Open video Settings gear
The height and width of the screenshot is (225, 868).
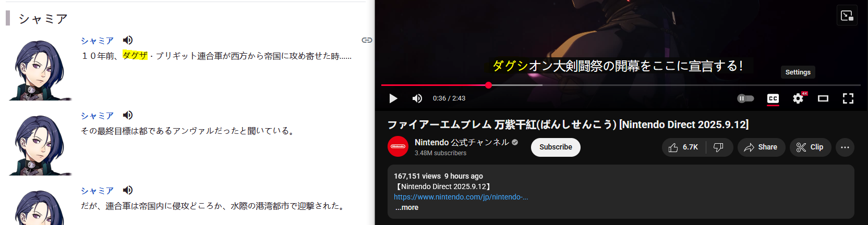coord(798,98)
